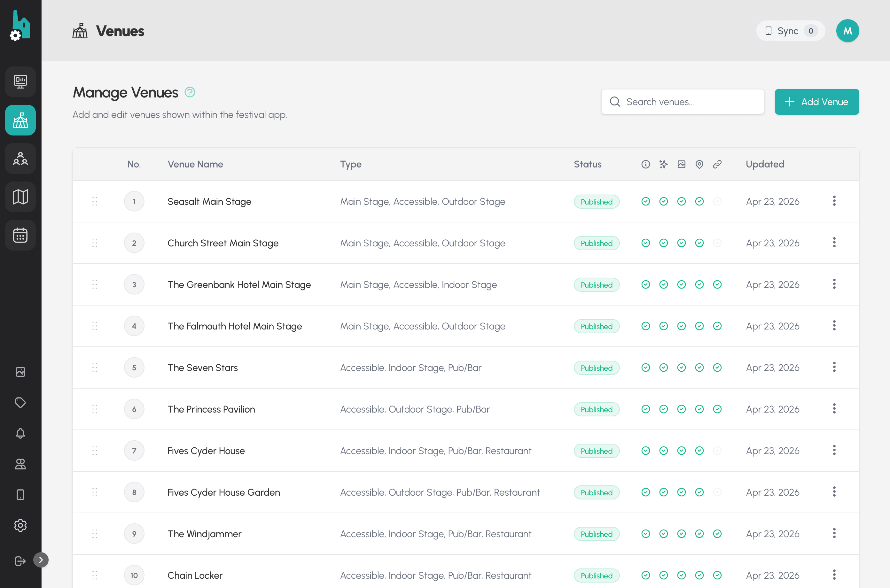Expand the sidebar with the arrow button
The image size is (890, 588).
point(41,560)
